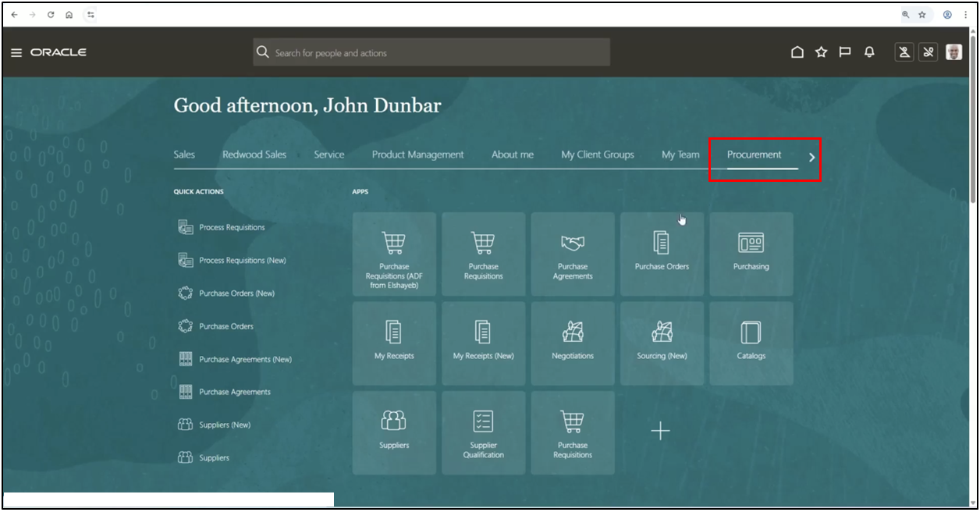Expand more tabs with right chevron
The width and height of the screenshot is (980, 512).
pos(811,157)
